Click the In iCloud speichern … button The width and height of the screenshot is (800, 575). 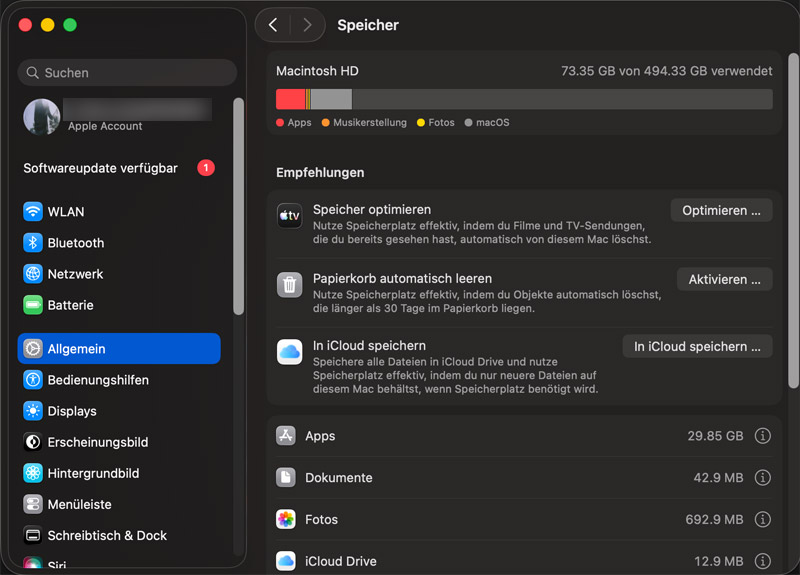[x=697, y=346]
